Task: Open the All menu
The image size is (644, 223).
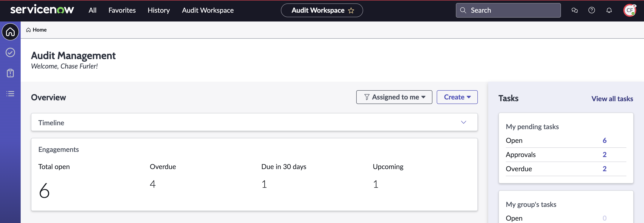Action: pos(93,10)
